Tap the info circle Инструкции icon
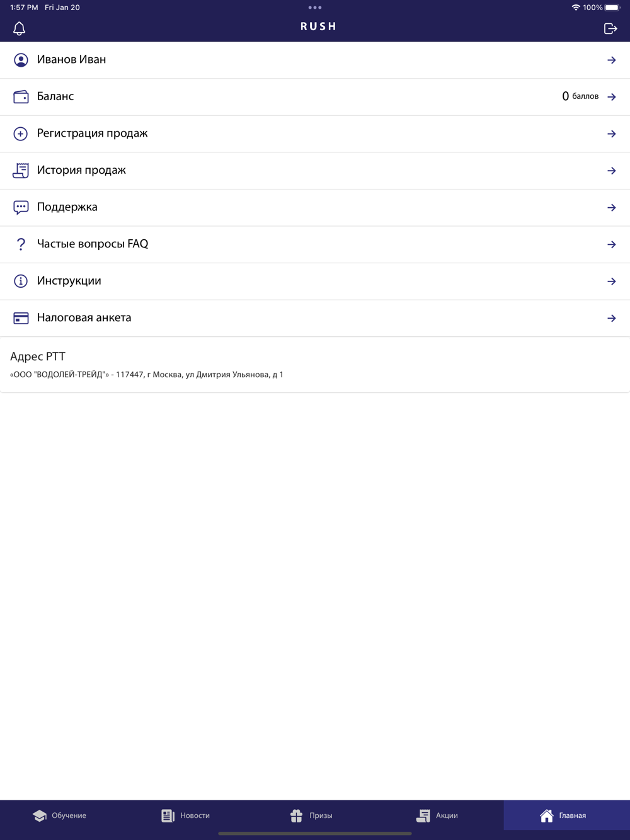 [21, 281]
